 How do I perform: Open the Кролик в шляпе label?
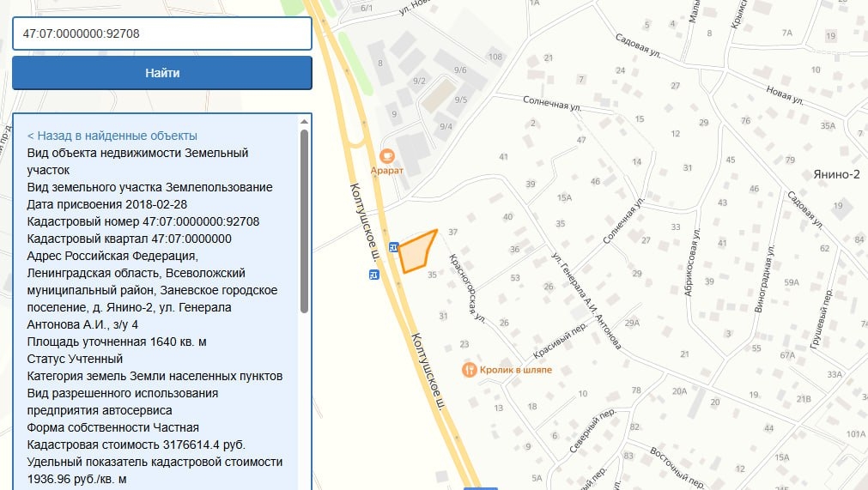[516, 370]
